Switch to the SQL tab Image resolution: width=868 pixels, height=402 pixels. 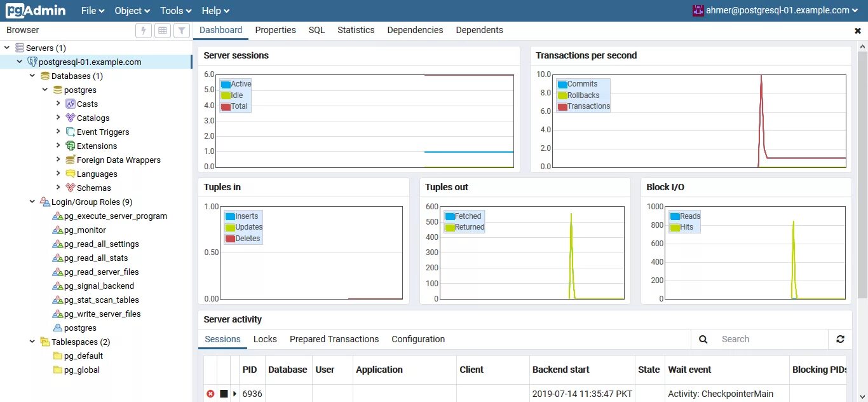(316, 30)
